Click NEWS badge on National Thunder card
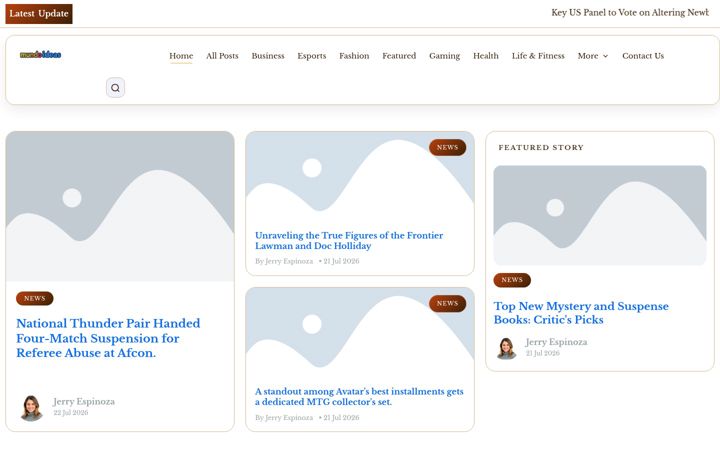This screenshot has width=720, height=450. tap(35, 298)
